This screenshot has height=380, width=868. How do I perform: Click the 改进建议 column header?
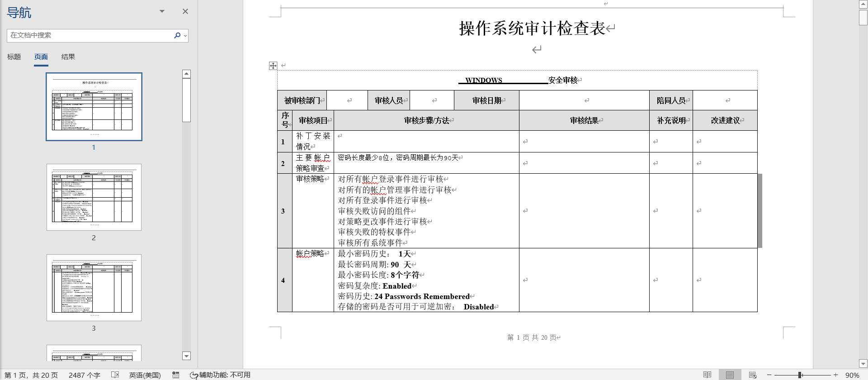(x=725, y=120)
